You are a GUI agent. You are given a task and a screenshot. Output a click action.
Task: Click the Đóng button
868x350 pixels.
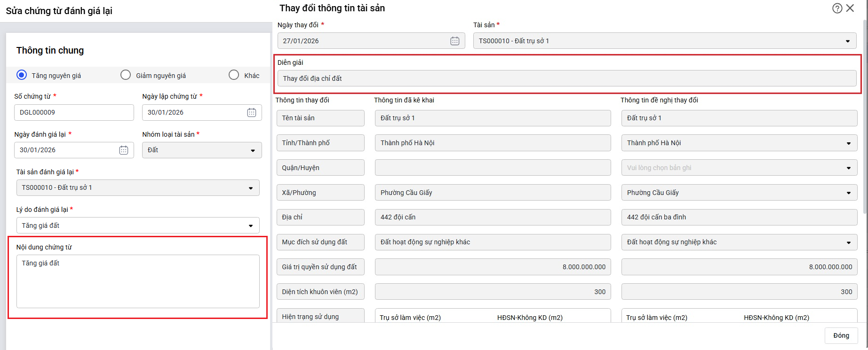coord(841,335)
